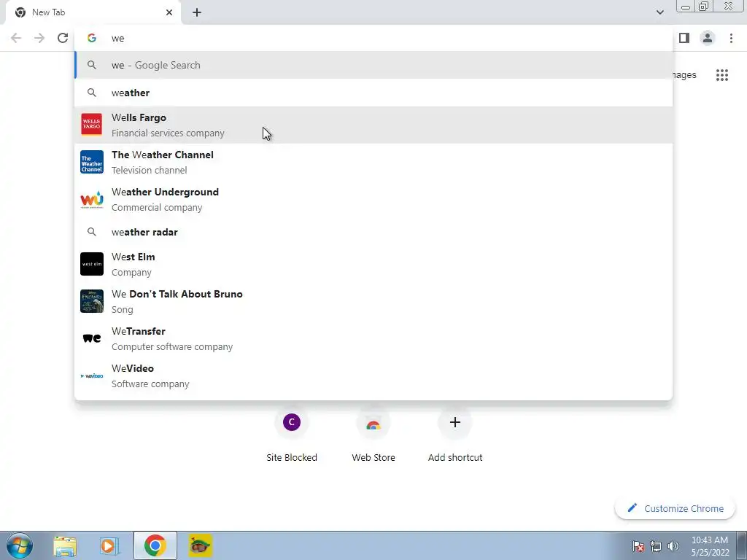Choose the 'we - Google Search' suggestion
The height and width of the screenshot is (560, 747).
coord(373,65)
